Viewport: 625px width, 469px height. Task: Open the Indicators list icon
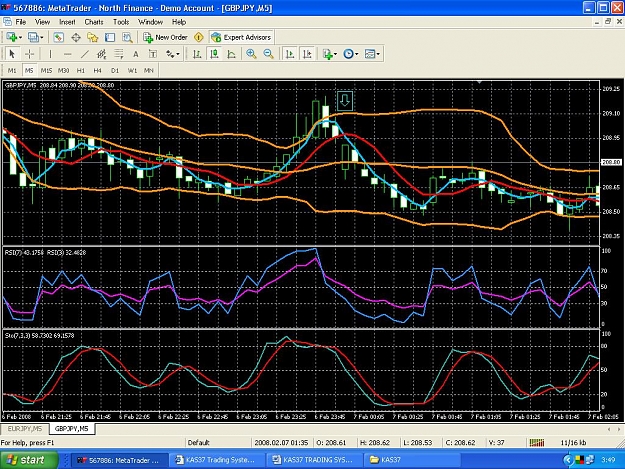(328, 54)
